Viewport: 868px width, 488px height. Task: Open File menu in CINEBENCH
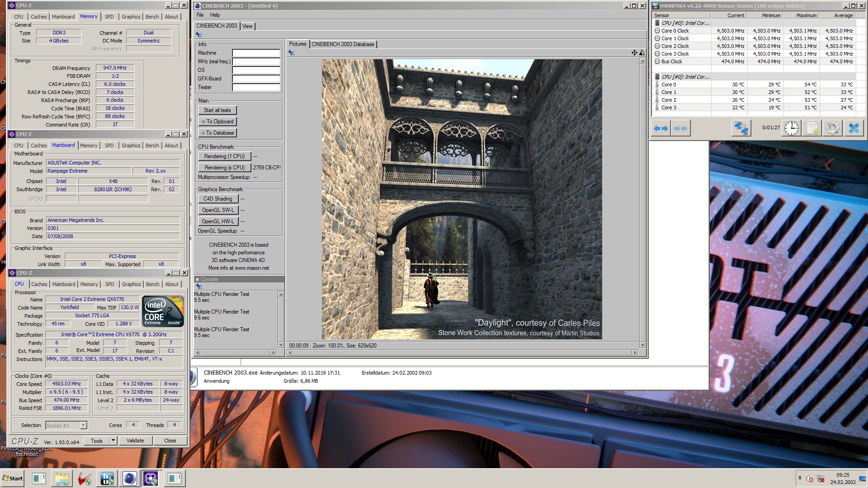point(200,15)
